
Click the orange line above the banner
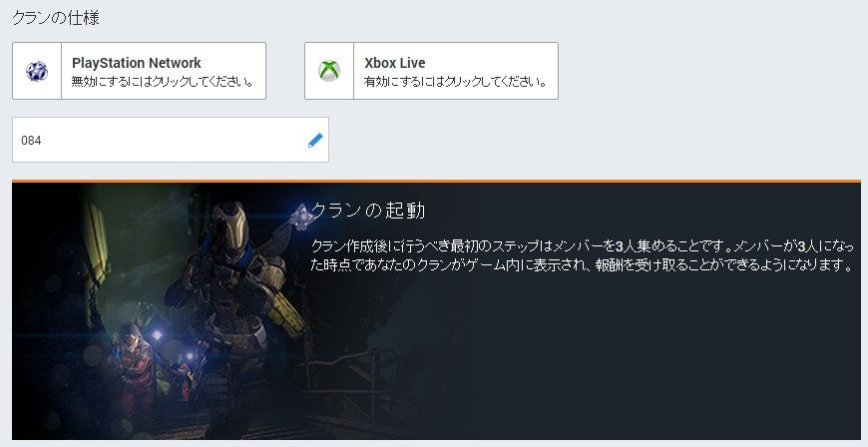tap(436, 182)
